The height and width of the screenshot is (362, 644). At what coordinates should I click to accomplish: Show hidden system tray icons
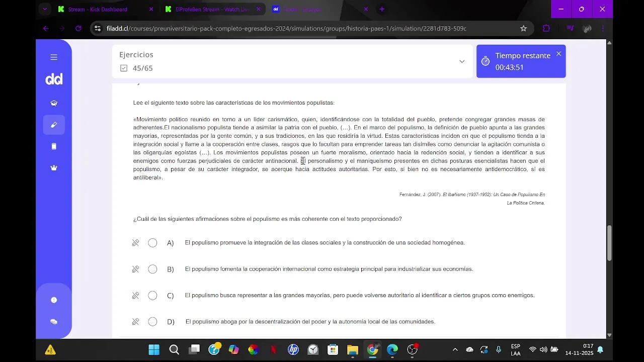(455, 349)
